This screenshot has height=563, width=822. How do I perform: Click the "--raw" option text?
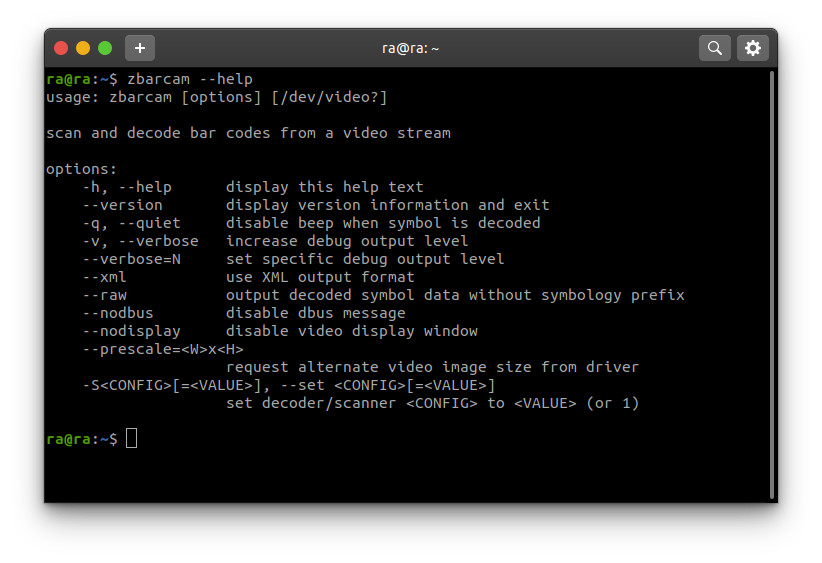pos(105,295)
